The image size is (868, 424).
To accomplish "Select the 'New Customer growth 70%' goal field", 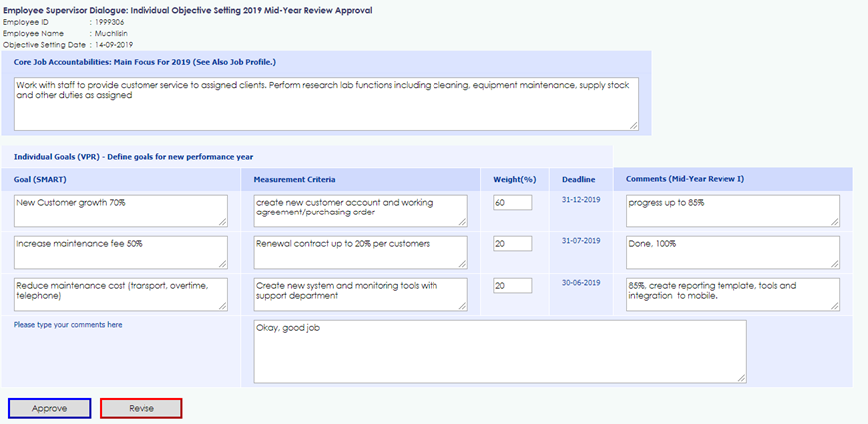I will 121,211.
